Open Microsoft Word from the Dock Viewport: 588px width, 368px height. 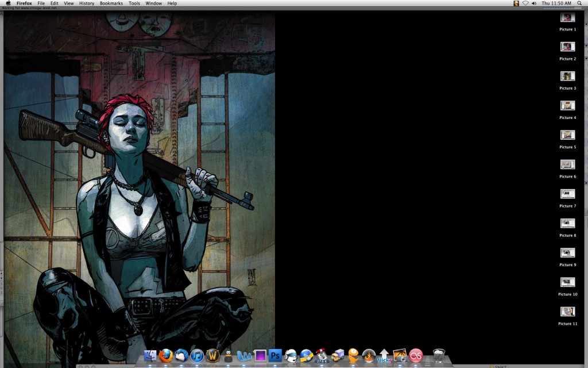point(244,355)
